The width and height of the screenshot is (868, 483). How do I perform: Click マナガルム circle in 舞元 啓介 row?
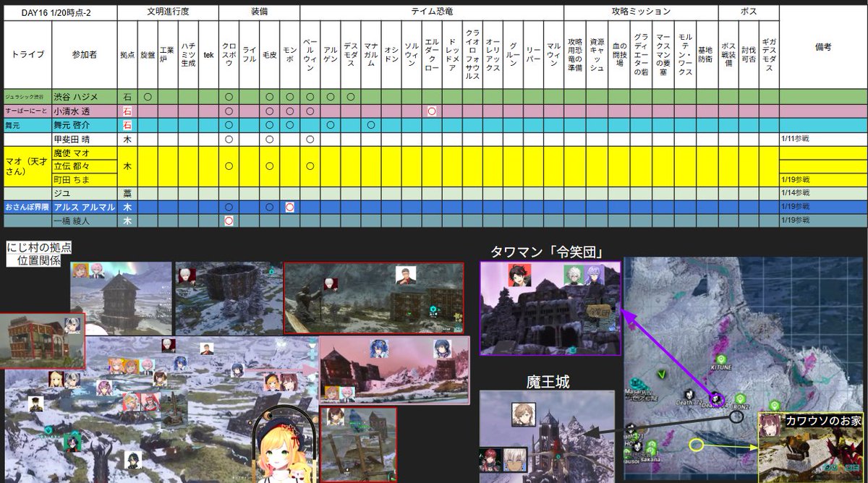tap(370, 125)
